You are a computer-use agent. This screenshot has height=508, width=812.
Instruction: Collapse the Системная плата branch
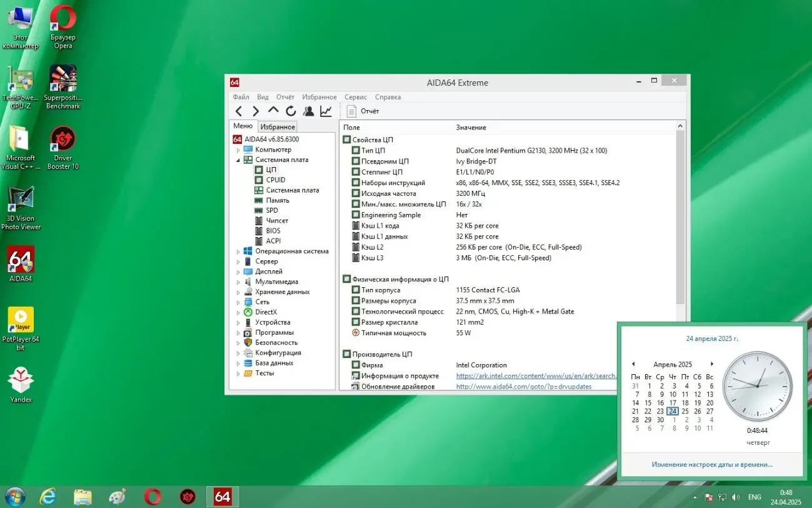point(238,160)
